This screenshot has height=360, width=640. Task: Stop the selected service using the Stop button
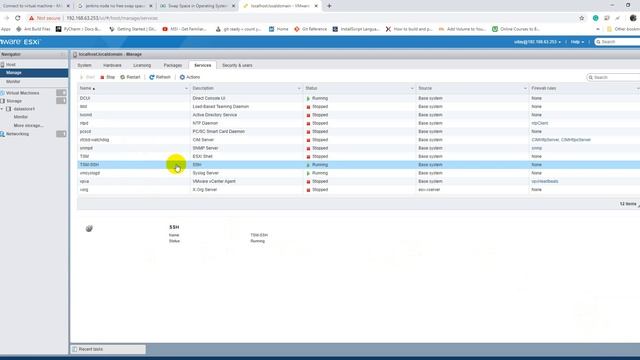click(108, 77)
